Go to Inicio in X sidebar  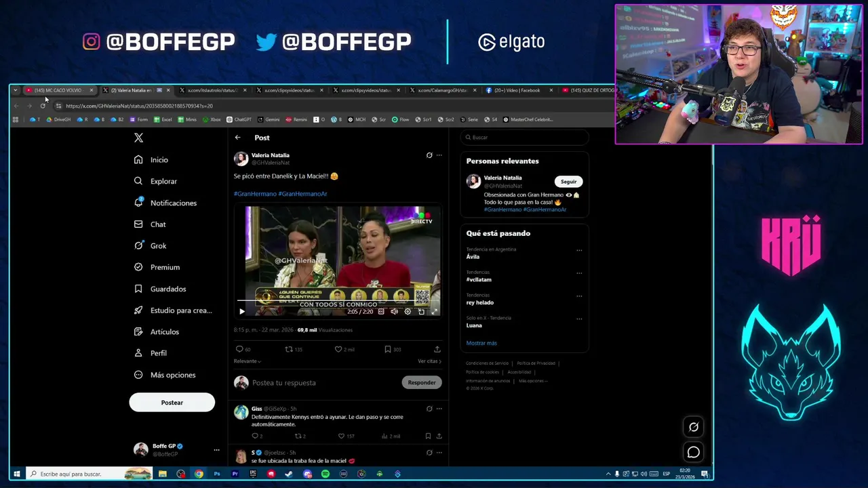click(x=151, y=160)
